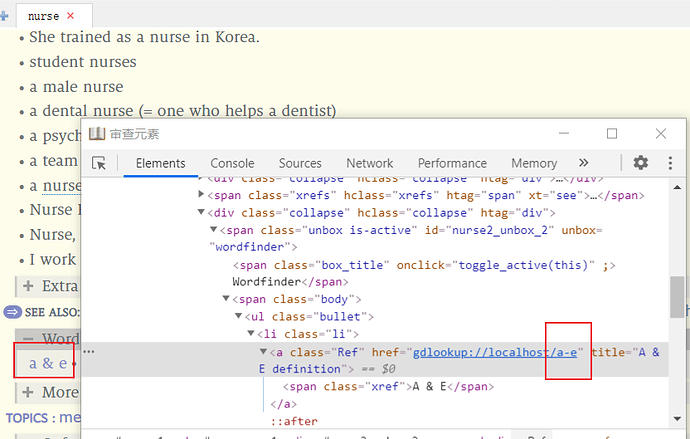Collapse the div class collapse node
Screen dimensions: 690x439
[201, 212]
